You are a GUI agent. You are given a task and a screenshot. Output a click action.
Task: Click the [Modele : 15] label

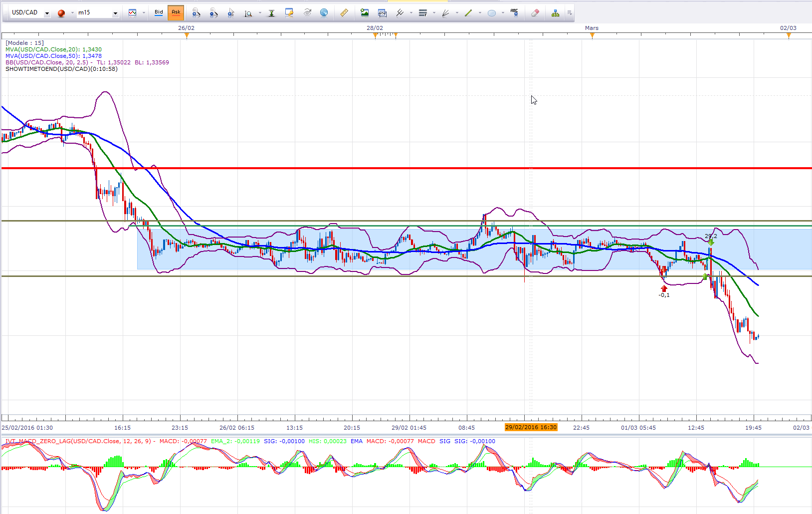[24, 43]
